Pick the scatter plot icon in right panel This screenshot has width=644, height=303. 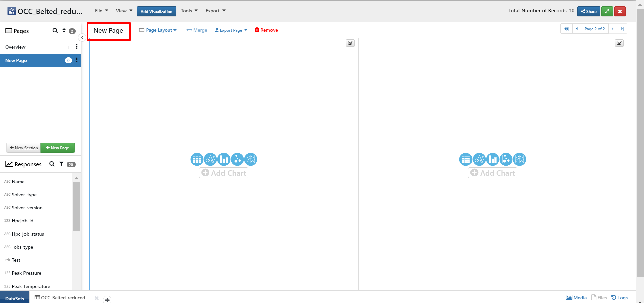tap(506, 159)
